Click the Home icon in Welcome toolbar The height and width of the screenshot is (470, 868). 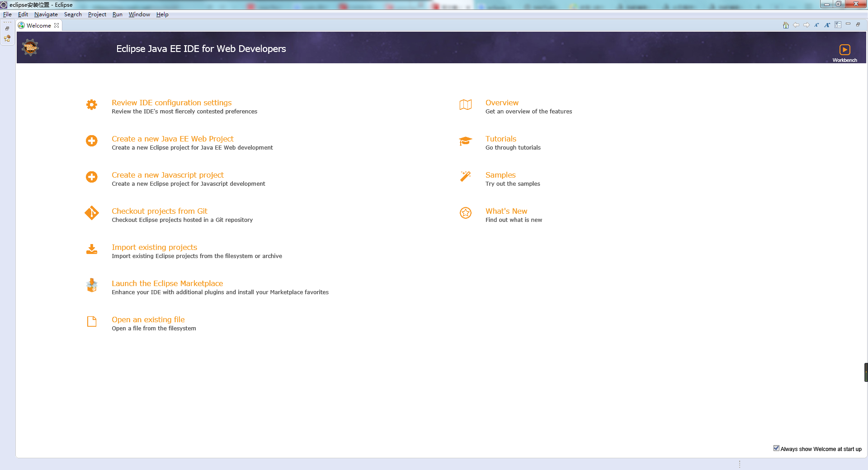(x=786, y=25)
